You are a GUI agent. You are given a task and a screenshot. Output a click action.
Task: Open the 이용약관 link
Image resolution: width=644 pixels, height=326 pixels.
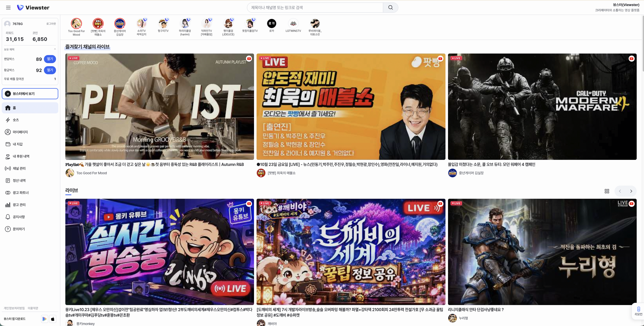(x=33, y=308)
